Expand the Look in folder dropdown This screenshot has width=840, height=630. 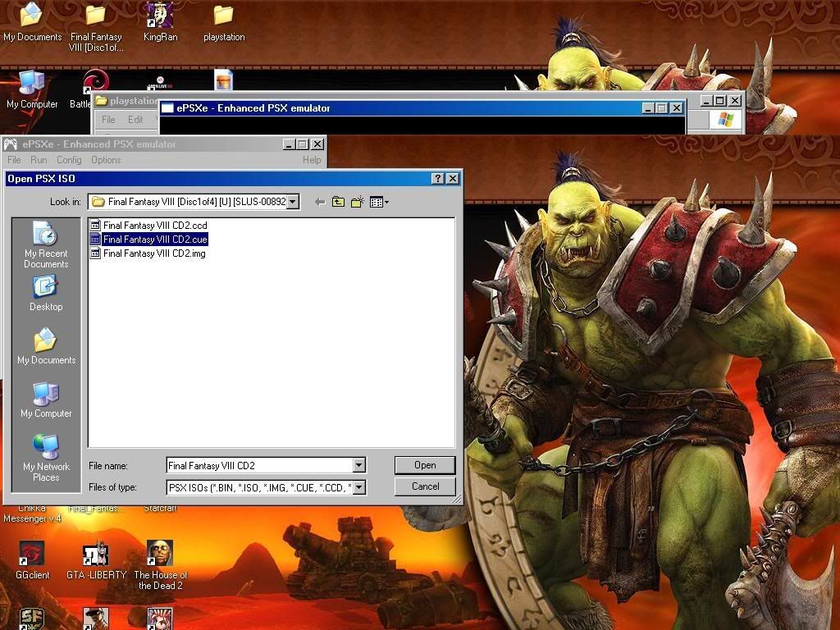tap(294, 202)
